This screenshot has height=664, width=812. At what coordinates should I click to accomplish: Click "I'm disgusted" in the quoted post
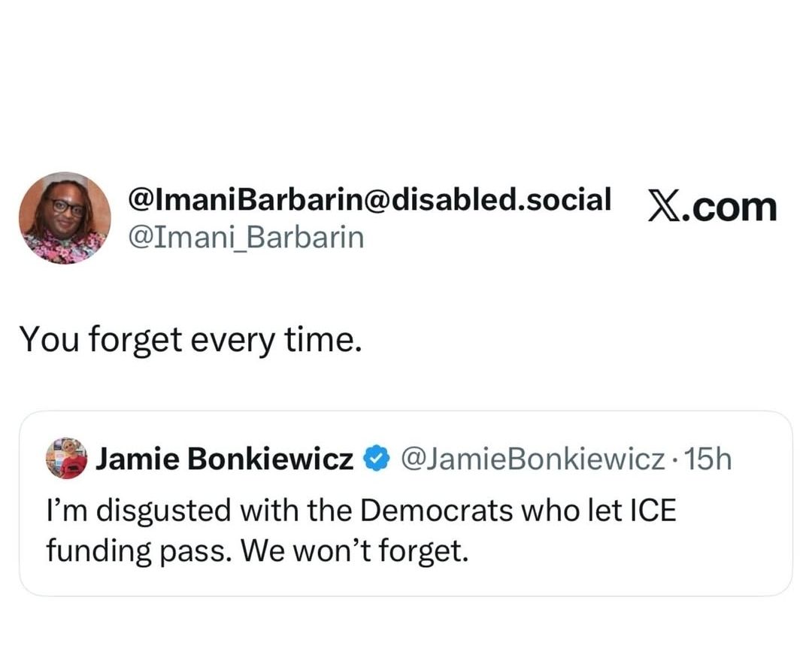point(135,511)
